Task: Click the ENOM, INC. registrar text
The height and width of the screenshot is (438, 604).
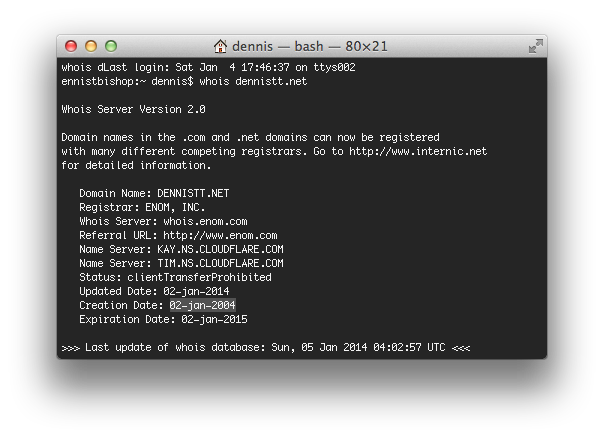Action: [175, 207]
